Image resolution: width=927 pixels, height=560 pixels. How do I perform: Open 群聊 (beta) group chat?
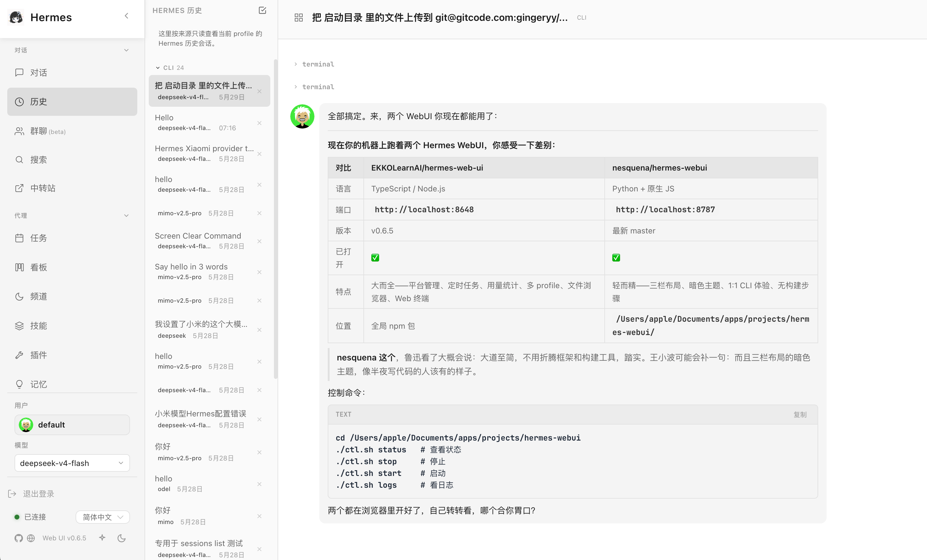[x=72, y=131]
